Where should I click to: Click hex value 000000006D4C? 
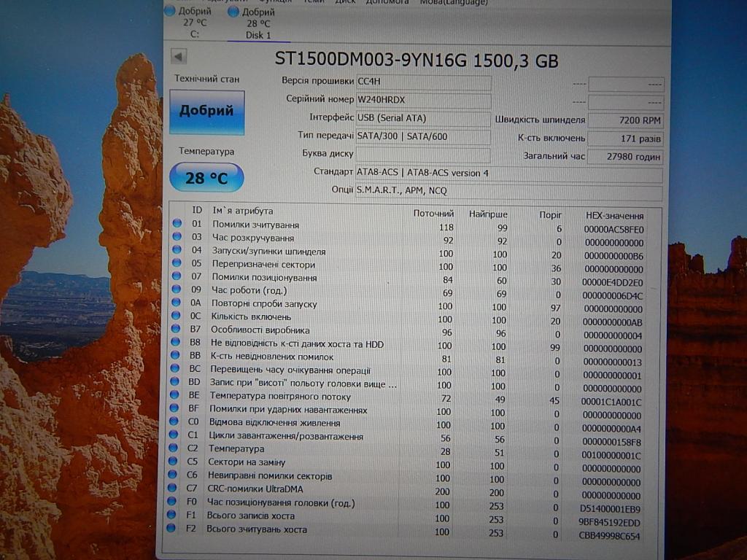pos(613,296)
